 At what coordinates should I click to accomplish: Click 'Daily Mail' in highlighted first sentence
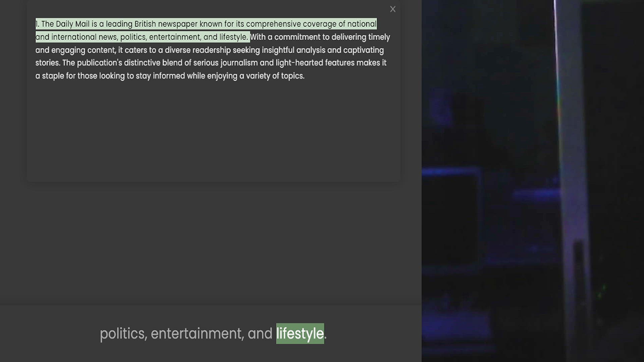72,24
